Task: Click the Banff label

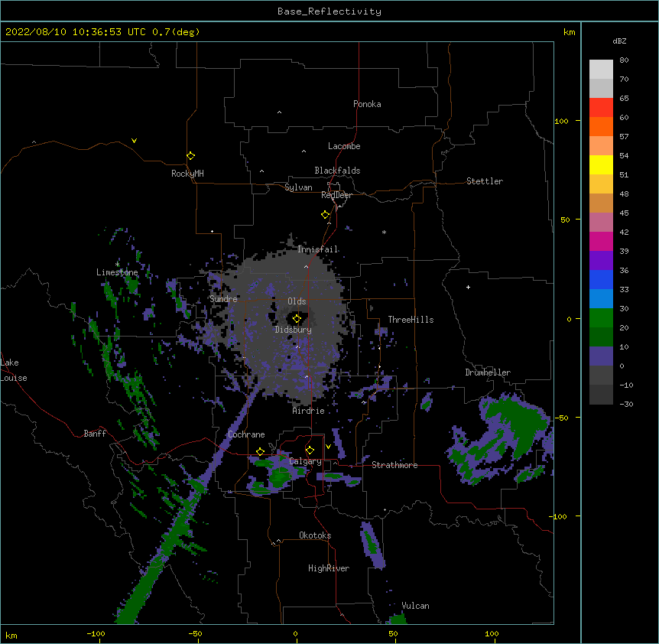Action: 95,434
